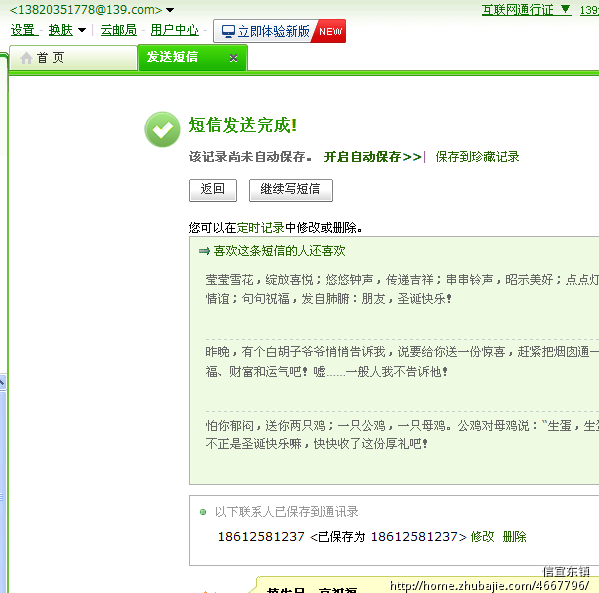
Task: Click 开启自动保存>> link
Action: click(x=372, y=157)
